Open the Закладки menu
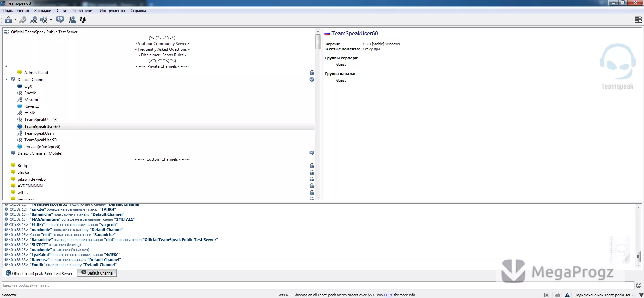This screenshot has width=644, height=298. 43,11
